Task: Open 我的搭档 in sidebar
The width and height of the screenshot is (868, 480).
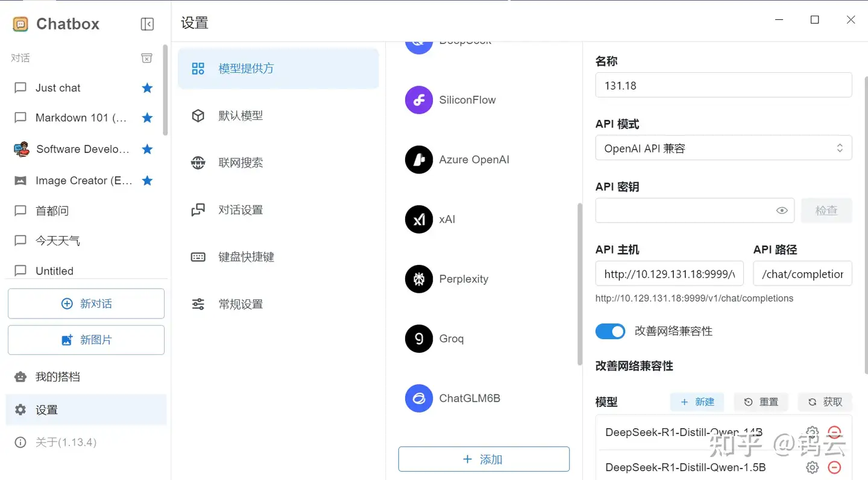Action: point(86,377)
